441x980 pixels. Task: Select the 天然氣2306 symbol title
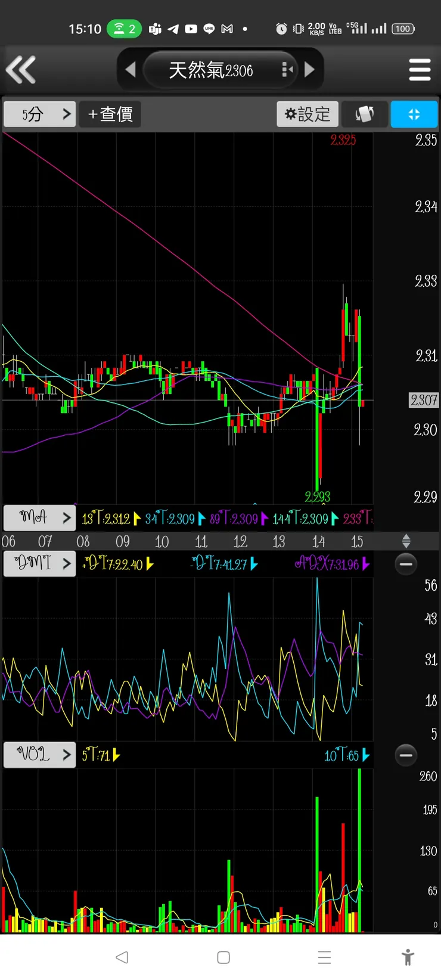click(211, 70)
